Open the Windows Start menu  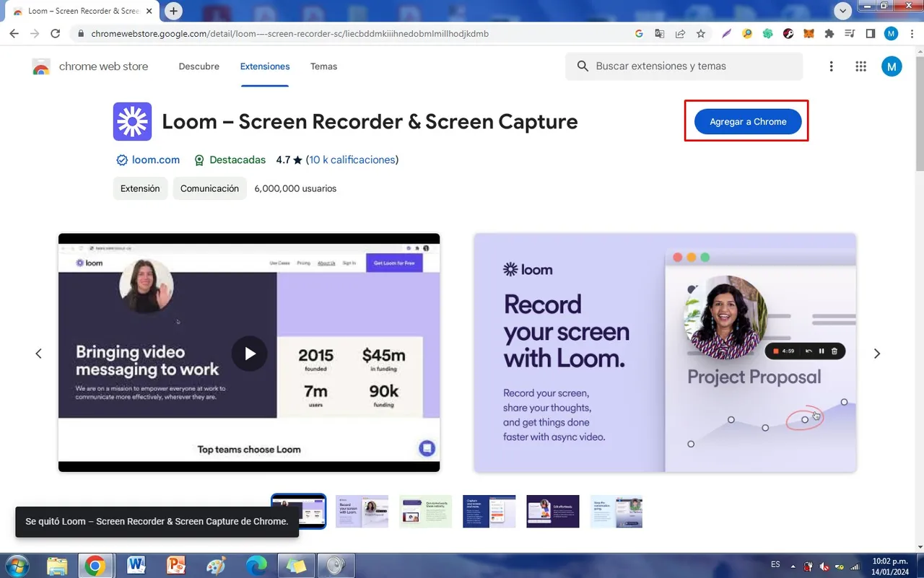pos(16,565)
